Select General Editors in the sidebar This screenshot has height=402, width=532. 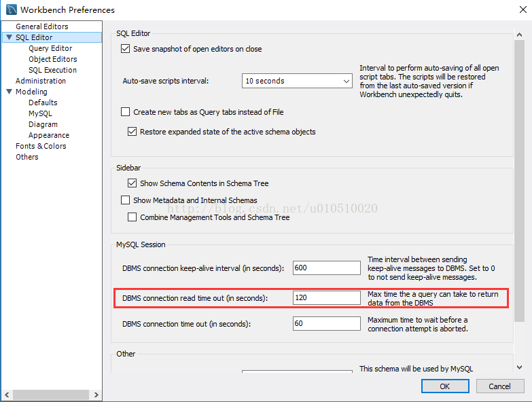(x=41, y=26)
